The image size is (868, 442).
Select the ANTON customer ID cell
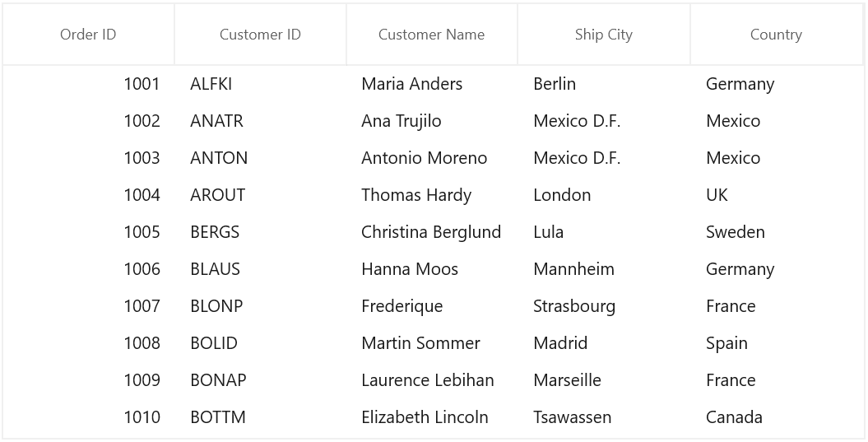click(260, 158)
